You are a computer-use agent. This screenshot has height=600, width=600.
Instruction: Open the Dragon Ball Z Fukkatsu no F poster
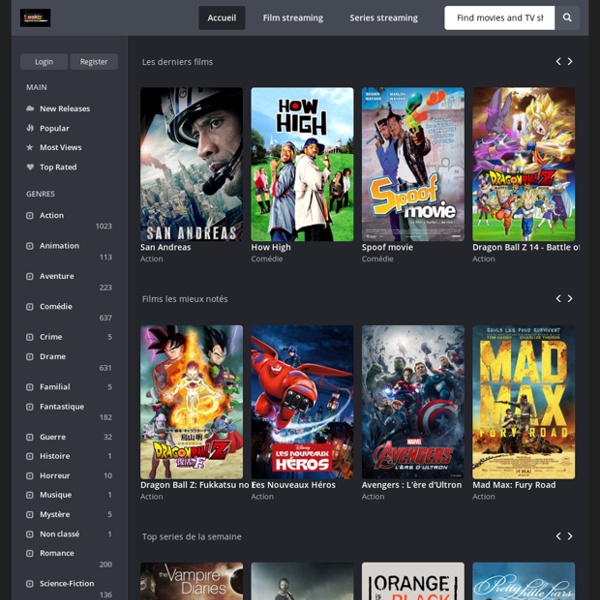191,402
